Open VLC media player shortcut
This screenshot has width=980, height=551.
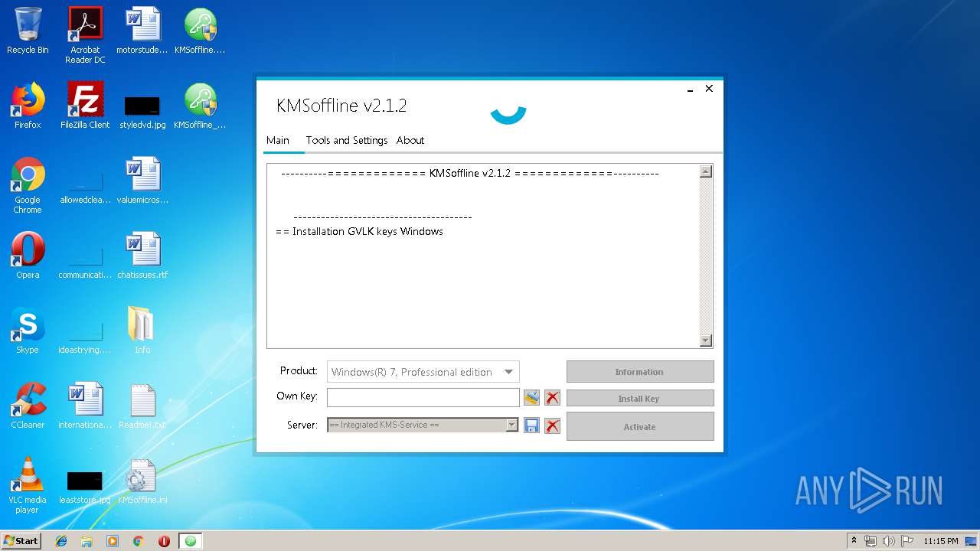[x=28, y=485]
